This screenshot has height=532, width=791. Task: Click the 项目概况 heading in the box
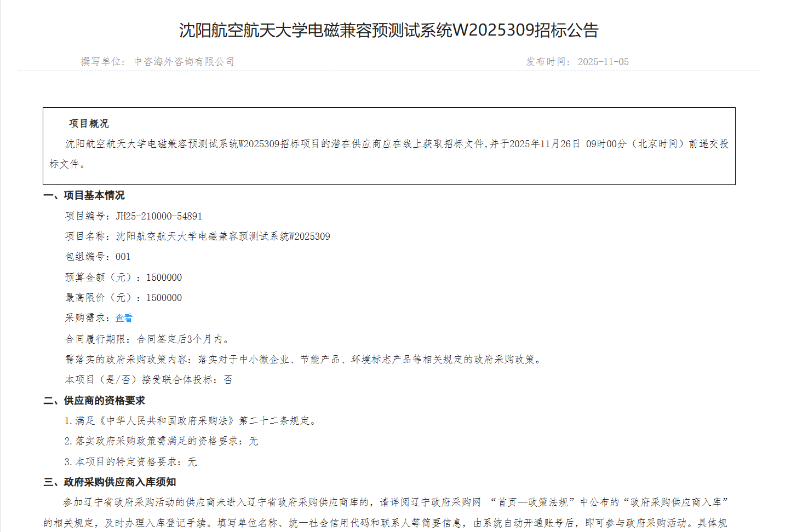click(89, 124)
